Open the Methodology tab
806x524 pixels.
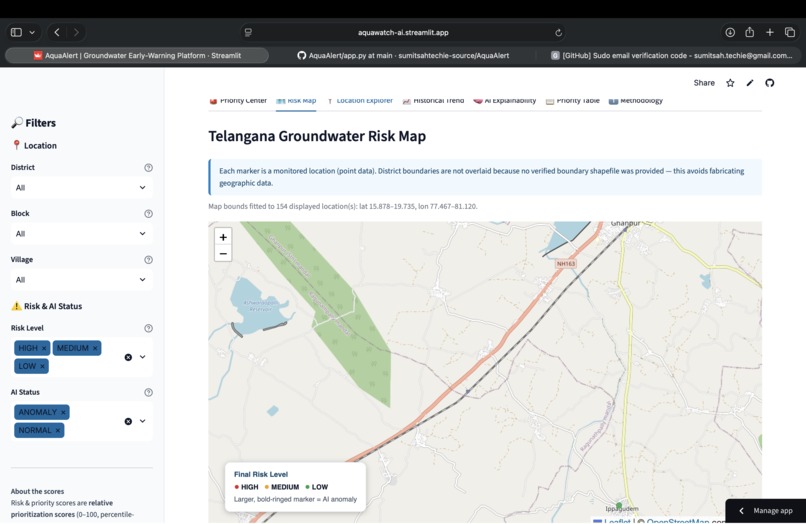[x=636, y=101]
